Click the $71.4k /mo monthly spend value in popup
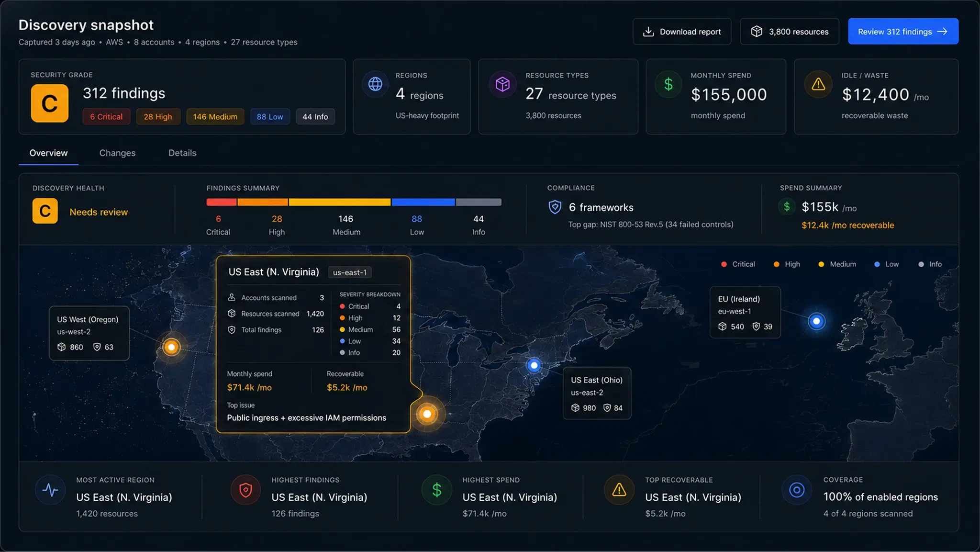Image resolution: width=980 pixels, height=552 pixels. point(249,387)
